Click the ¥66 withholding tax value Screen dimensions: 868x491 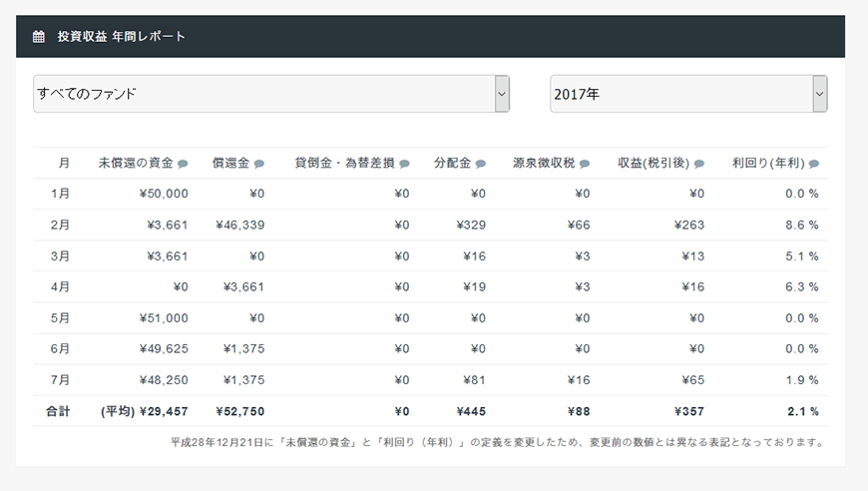579,225
